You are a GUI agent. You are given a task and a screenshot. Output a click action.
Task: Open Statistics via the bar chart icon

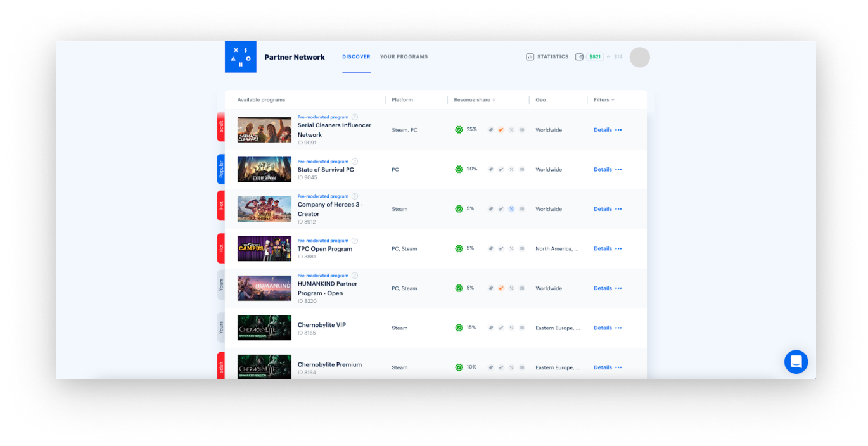(530, 57)
